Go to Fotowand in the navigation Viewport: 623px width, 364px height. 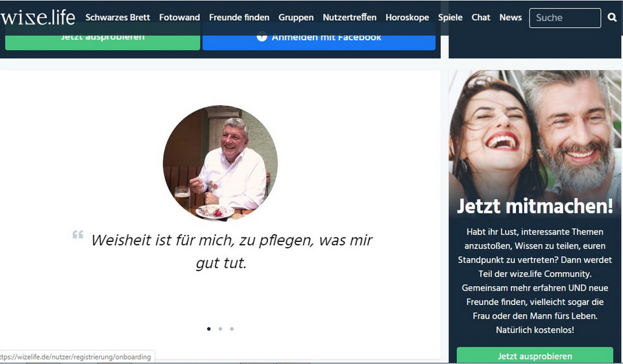click(x=180, y=18)
